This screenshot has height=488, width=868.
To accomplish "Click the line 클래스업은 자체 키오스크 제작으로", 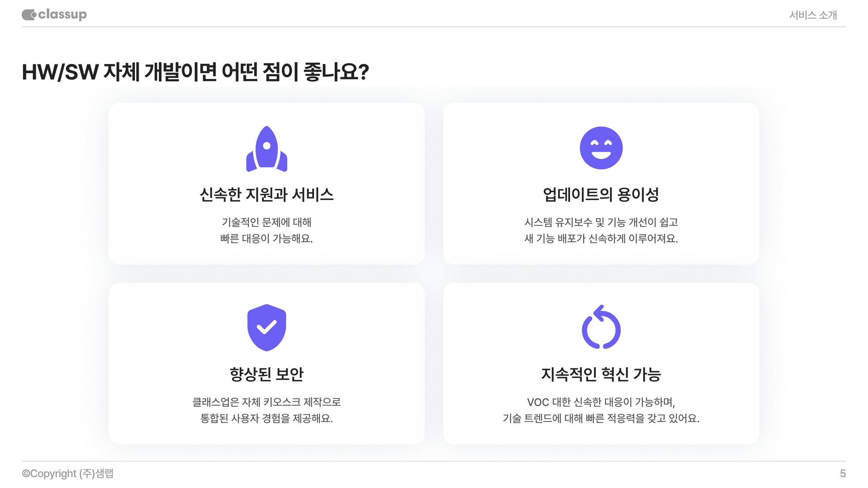I will pyautogui.click(x=267, y=402).
